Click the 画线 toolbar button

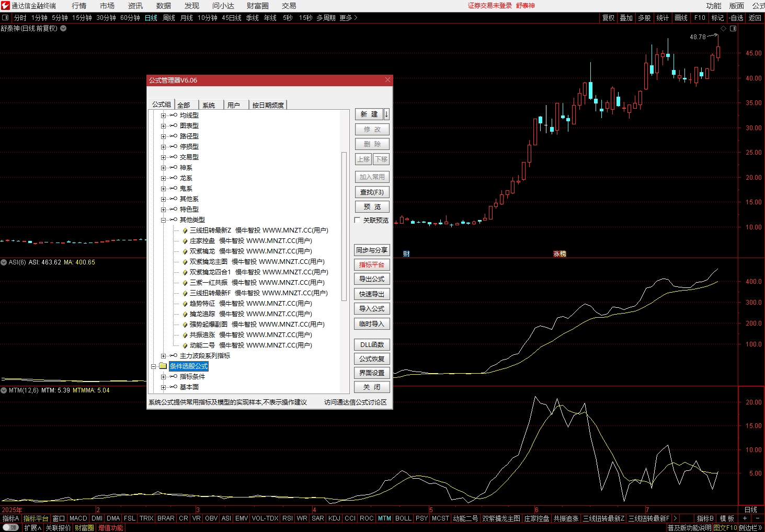click(681, 18)
